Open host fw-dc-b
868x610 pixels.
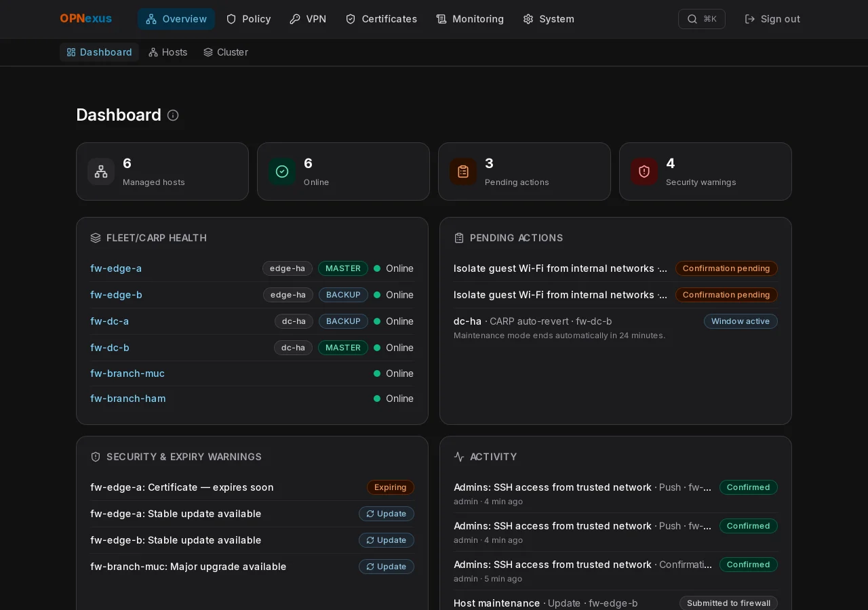pos(110,348)
